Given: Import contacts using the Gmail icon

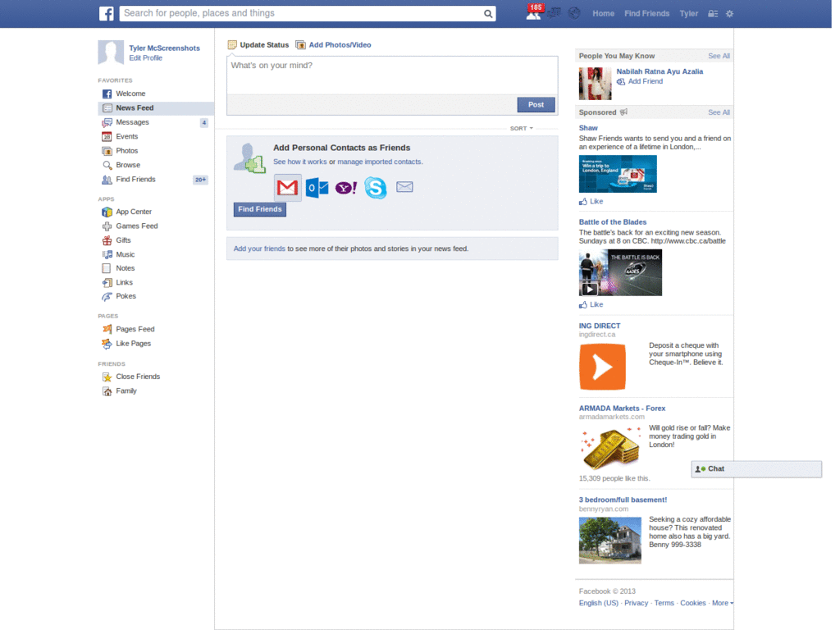Looking at the screenshot, I should click(288, 187).
